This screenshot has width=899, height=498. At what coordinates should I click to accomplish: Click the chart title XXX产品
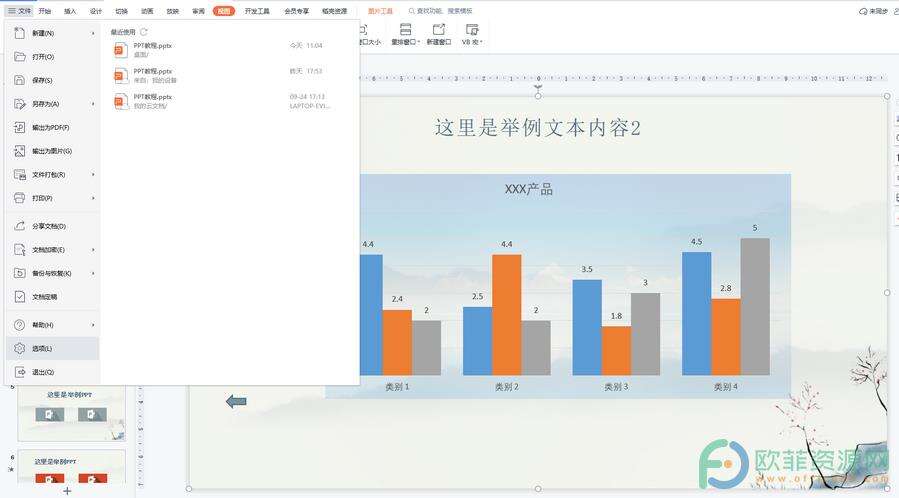click(529, 189)
